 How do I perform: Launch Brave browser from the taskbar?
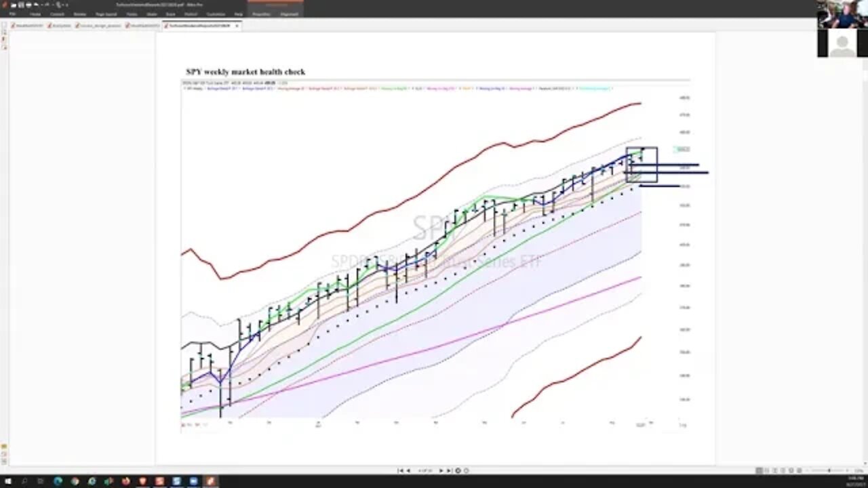click(x=142, y=481)
